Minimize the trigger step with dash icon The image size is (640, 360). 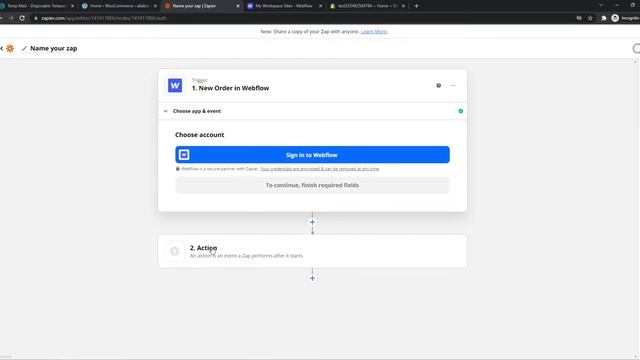453,86
